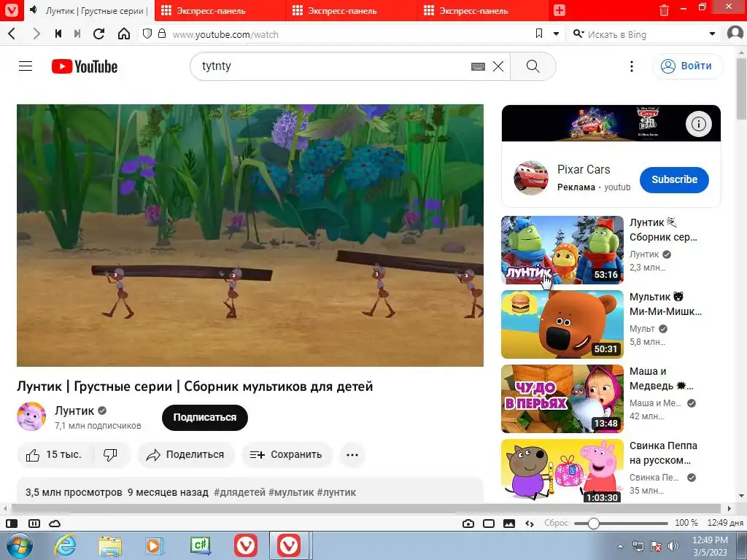This screenshot has width=747, height=560.
Task: Go forward with the browser forward arrow
Action: [x=36, y=34]
